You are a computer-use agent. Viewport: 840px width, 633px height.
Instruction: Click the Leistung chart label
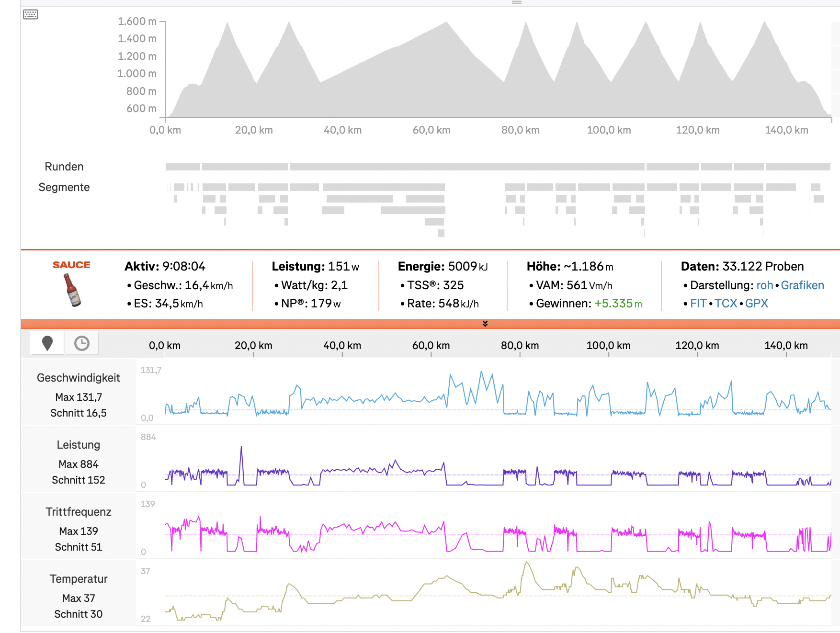pyautogui.click(x=79, y=445)
